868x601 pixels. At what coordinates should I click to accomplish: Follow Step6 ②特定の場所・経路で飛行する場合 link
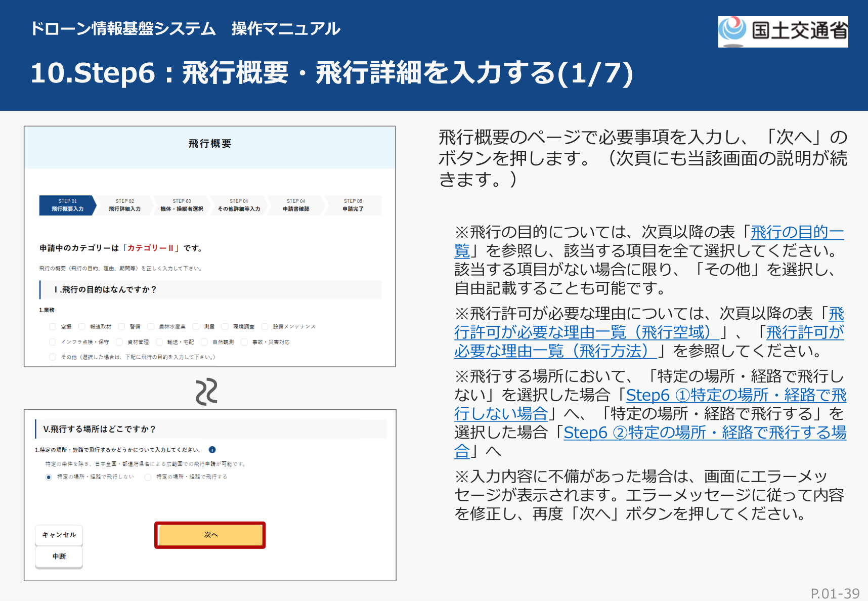coord(705,433)
